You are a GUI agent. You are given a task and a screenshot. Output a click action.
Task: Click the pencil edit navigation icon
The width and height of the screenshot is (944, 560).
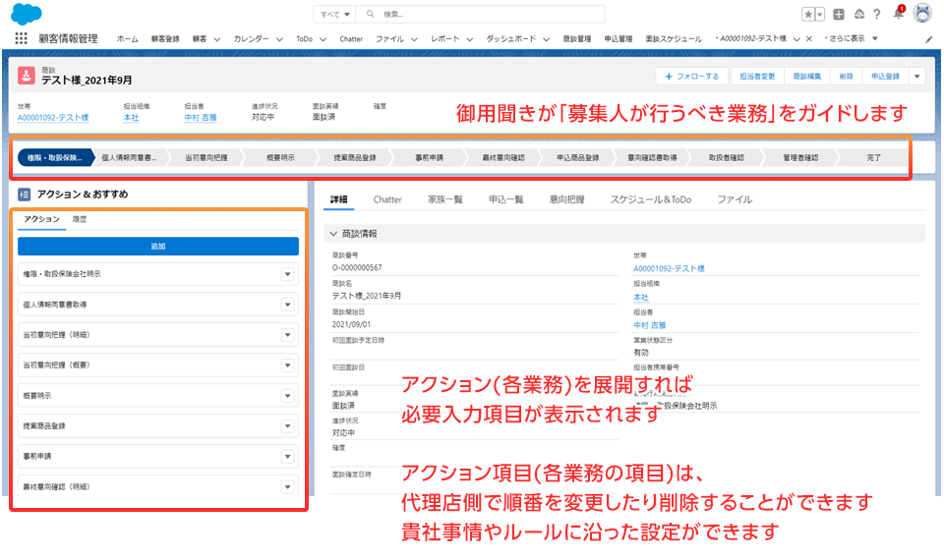[929, 38]
